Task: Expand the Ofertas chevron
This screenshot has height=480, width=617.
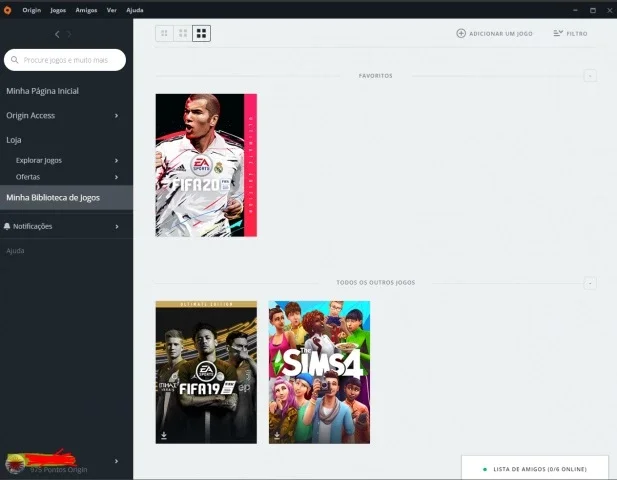Action: pyautogui.click(x=116, y=177)
